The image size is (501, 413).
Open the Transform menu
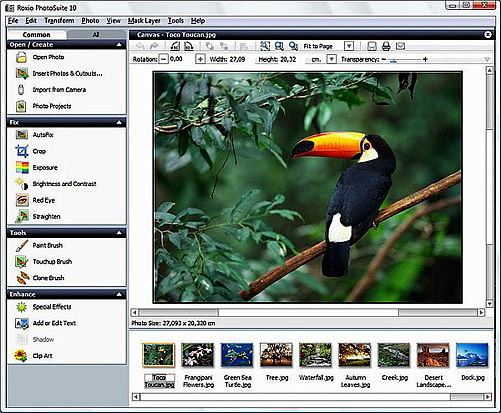59,21
